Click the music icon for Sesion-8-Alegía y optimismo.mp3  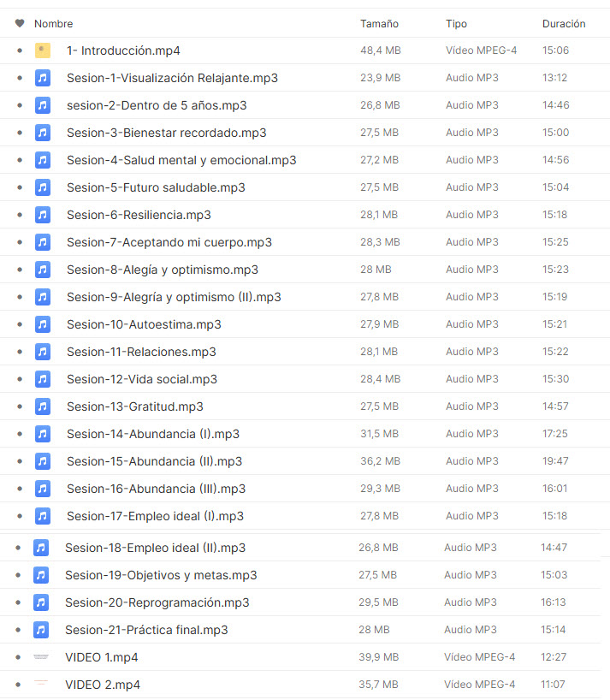(43, 270)
